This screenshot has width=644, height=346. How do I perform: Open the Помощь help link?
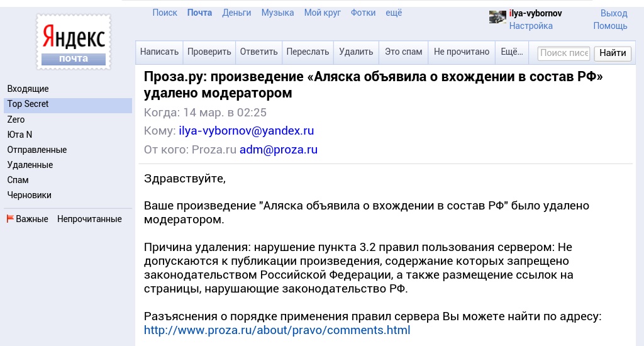(610, 26)
